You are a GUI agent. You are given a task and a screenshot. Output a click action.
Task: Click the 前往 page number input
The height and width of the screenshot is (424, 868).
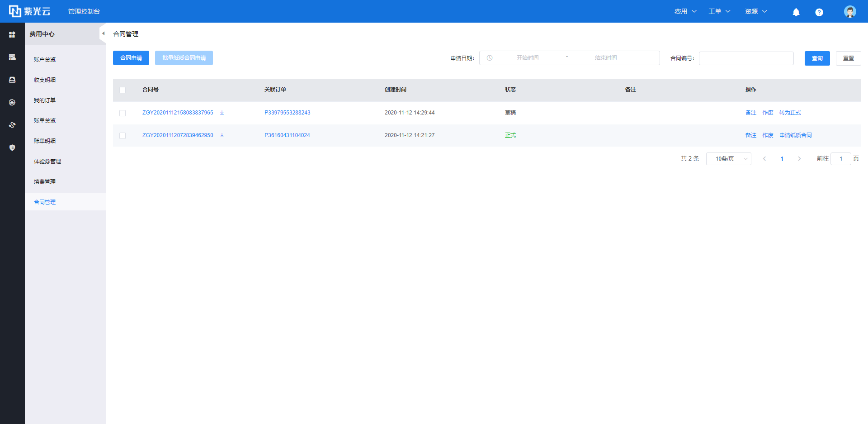(841, 159)
